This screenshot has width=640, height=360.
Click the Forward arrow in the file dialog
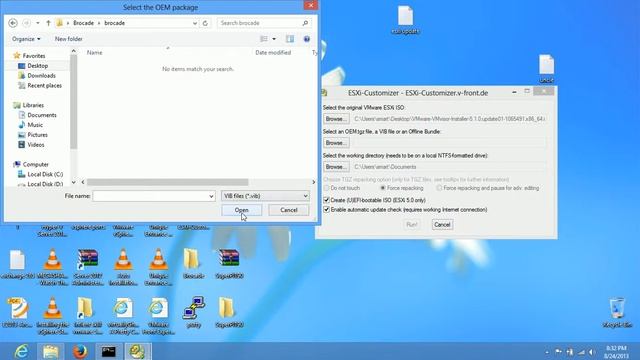click(x=27, y=23)
